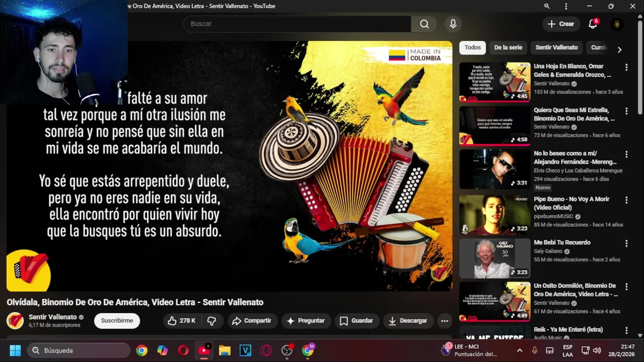This screenshot has height=362, width=644.
Task: Click the browser zoom magnifier icon
Action: [x=547, y=6]
